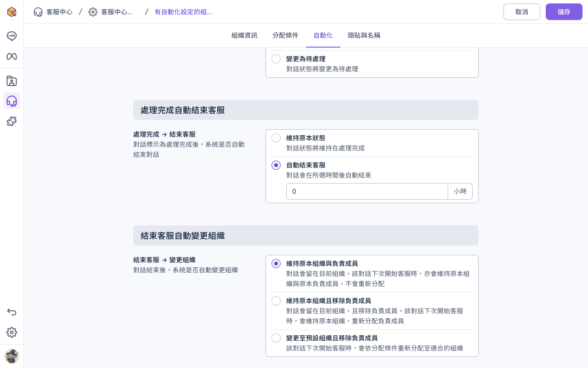
Task: Click the return arrow icon in sidebar
Action: pos(11,312)
